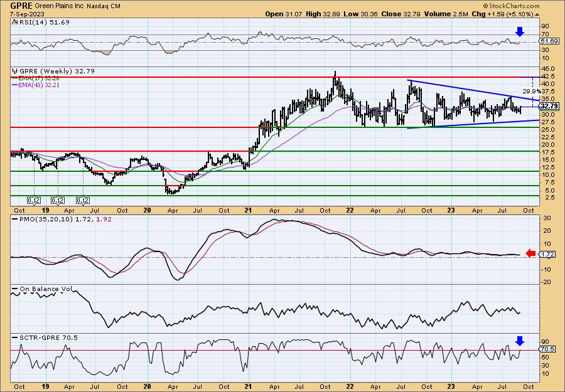Click the 70 level on the RSI axis
This screenshot has width=565, height=392.
click(544, 34)
